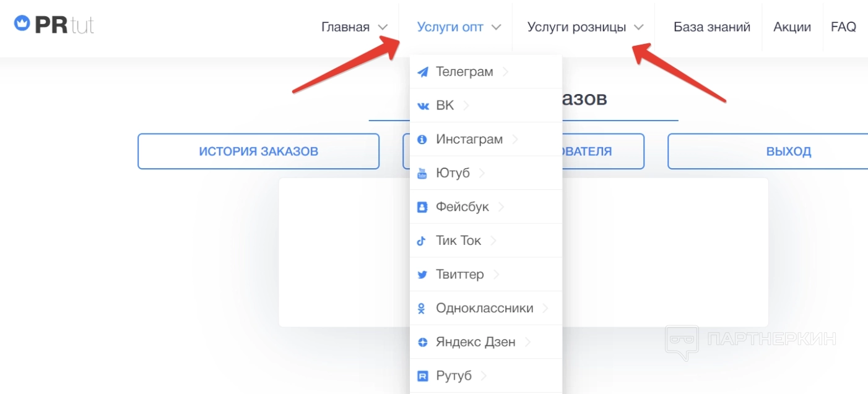This screenshot has height=394, width=868.
Task: Click the Yandex Zen icon
Action: tap(423, 342)
